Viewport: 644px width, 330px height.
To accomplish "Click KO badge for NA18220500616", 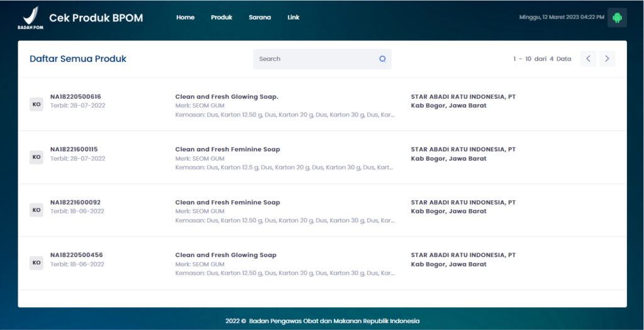I will pyautogui.click(x=36, y=104).
